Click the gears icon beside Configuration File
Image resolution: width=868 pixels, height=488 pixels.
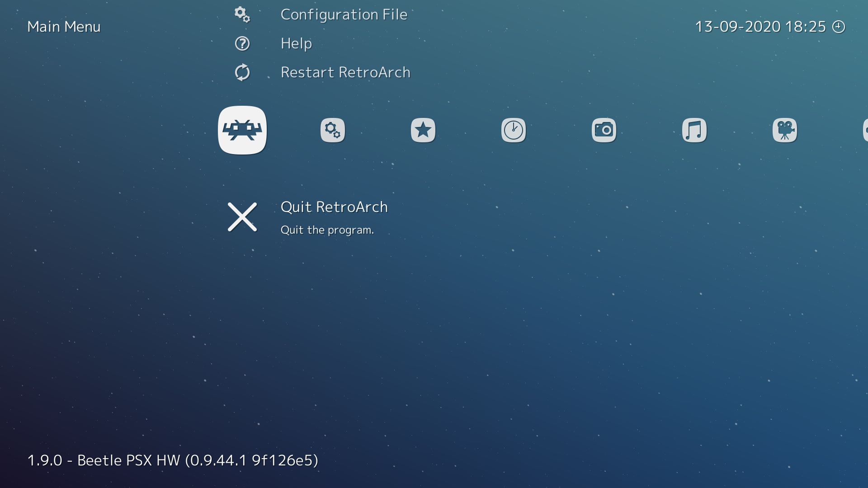242,14
